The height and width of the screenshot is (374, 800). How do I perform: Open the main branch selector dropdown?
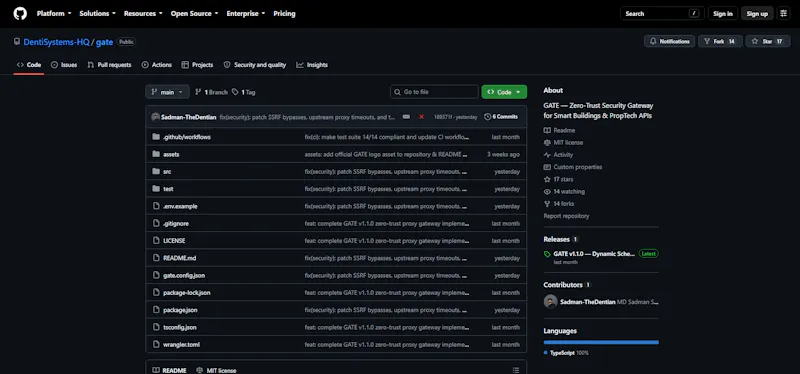[x=167, y=92]
